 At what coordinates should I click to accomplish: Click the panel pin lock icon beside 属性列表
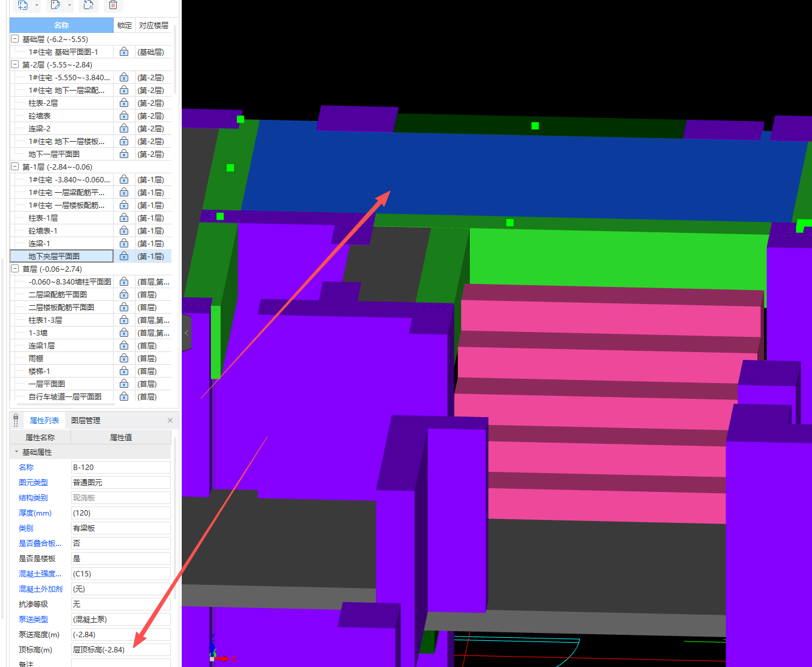click(16, 420)
